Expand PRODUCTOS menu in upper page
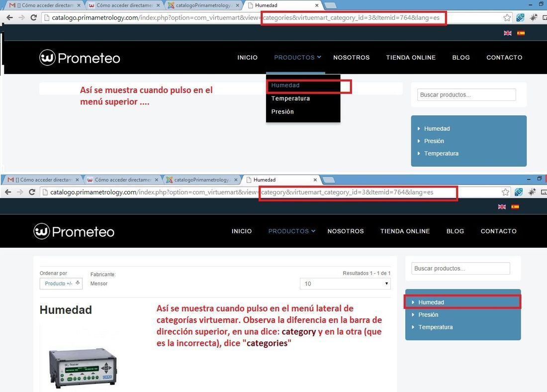Screen dimensions: 547x392 pyautogui.click(x=297, y=58)
